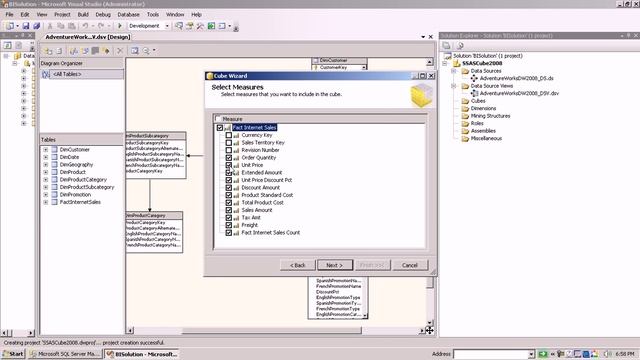Image resolution: width=640 pixels, height=360 pixels.
Task: Click the Mining Structures folder icon
Action: coord(465,116)
